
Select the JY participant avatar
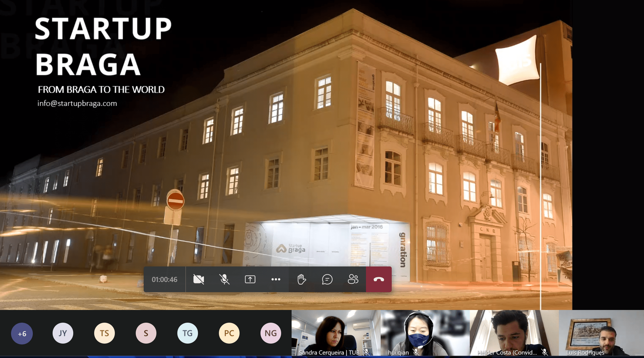[x=63, y=333]
